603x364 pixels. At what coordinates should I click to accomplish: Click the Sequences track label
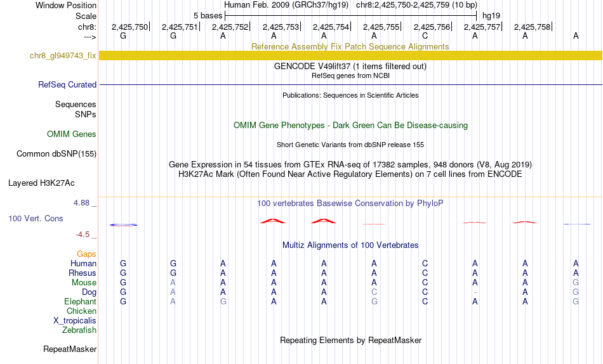76,104
